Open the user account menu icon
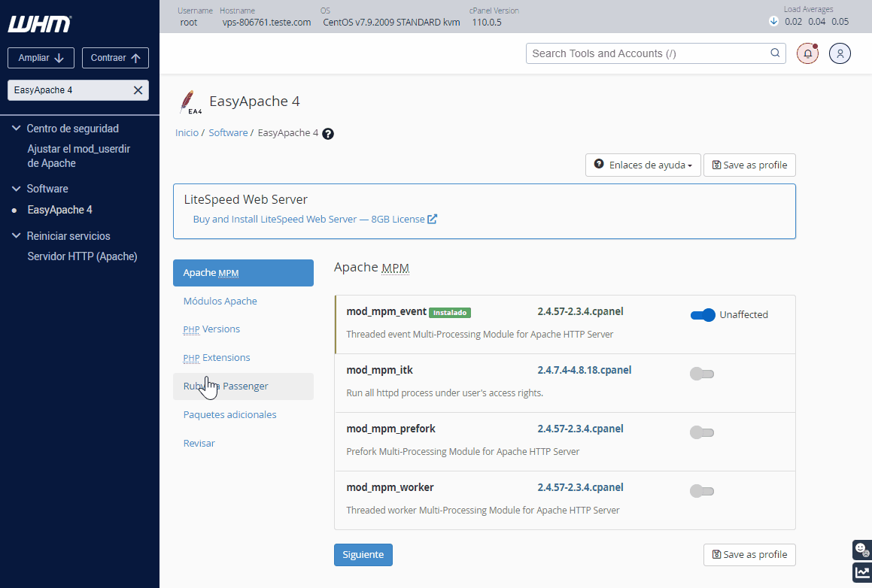The width and height of the screenshot is (872, 588). 840,53
